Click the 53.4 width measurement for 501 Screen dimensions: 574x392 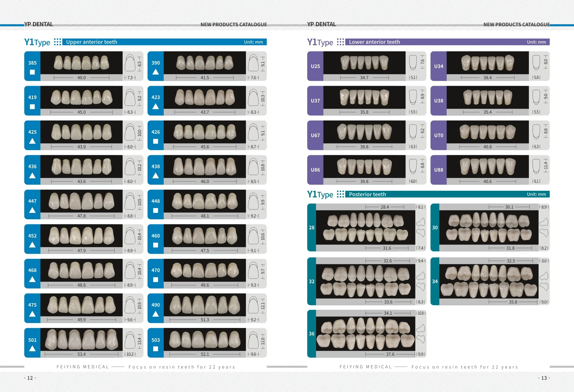81,354
